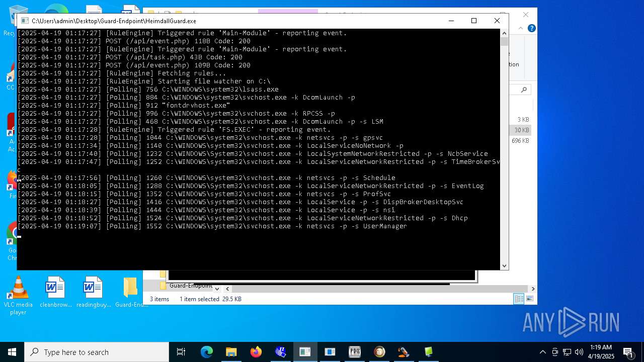
Task: Minimize the HeimdallGuard console window
Action: pos(451,21)
